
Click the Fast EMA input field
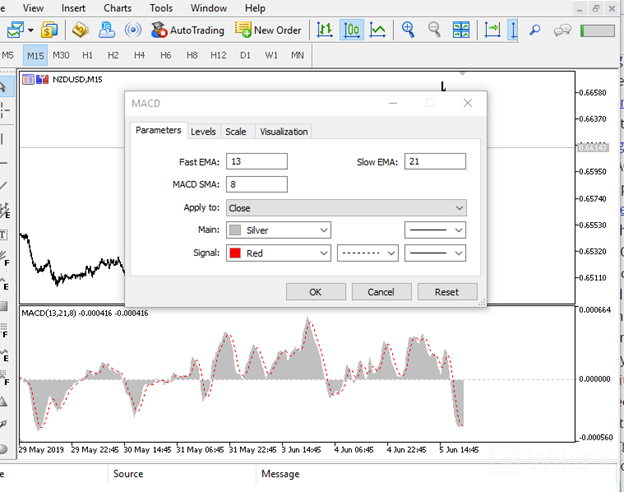257,162
